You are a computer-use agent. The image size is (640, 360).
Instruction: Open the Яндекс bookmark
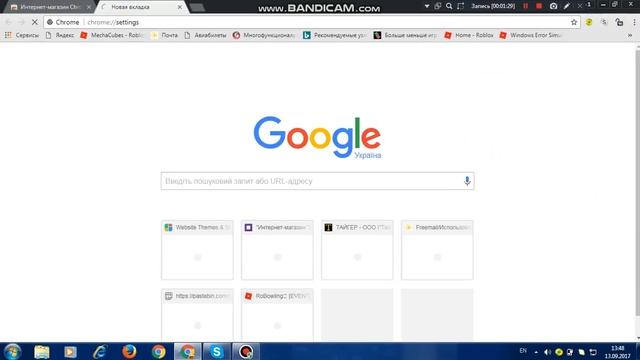(x=60, y=36)
